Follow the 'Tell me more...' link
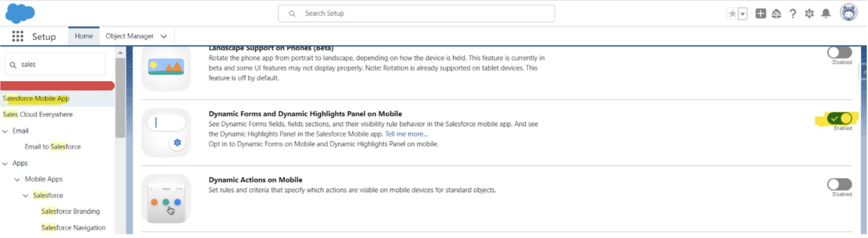 click(x=406, y=134)
